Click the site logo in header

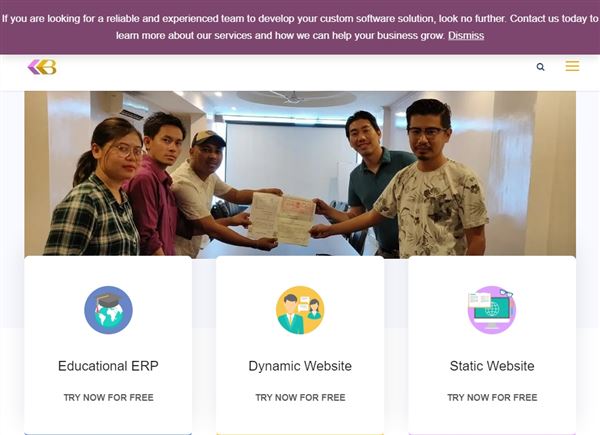42,67
